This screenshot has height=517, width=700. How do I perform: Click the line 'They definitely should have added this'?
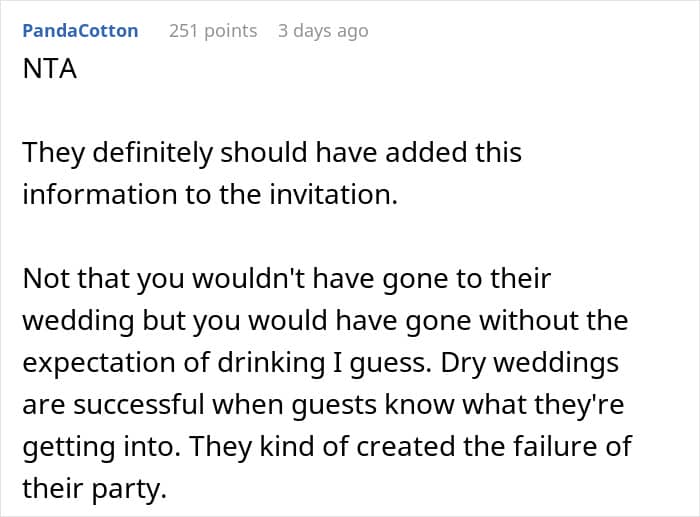click(272, 152)
